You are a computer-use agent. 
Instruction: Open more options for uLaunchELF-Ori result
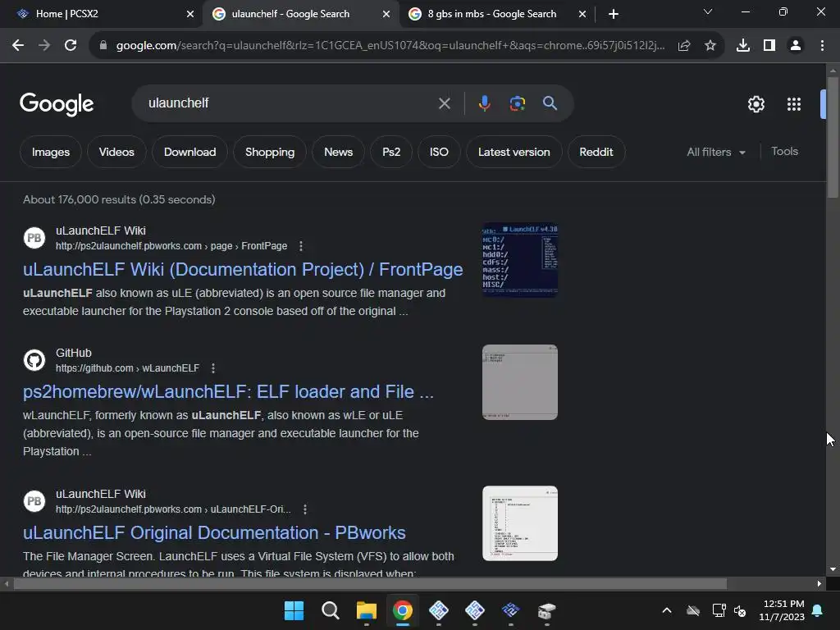[305, 509]
